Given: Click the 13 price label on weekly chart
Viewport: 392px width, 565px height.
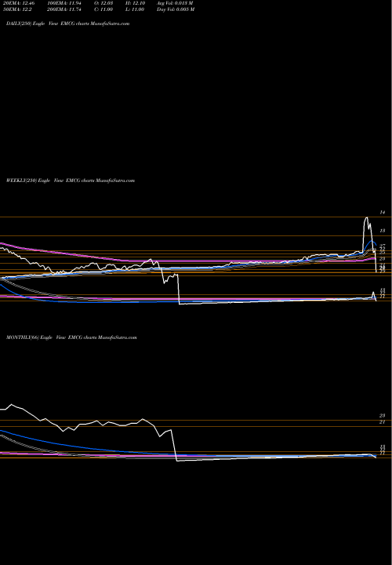Looking at the screenshot, I should point(383,231).
